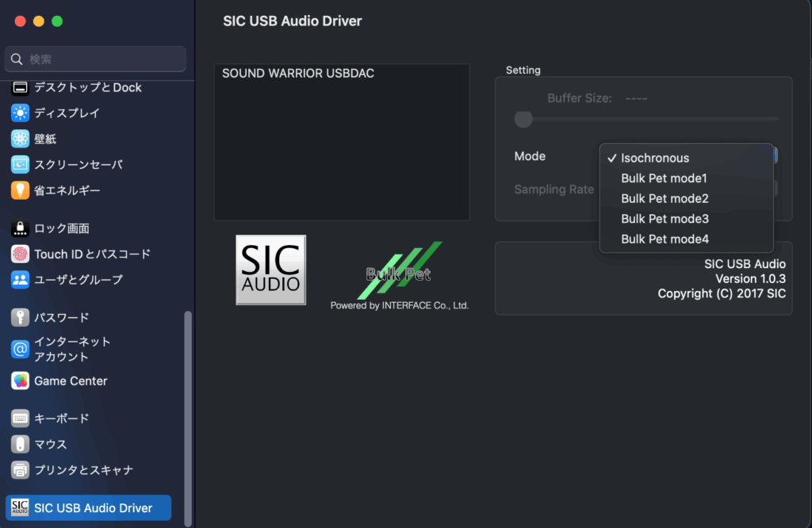Viewport: 812px width, 528px height.
Task: Open the Wallpaper settings icon
Action: coord(20,139)
